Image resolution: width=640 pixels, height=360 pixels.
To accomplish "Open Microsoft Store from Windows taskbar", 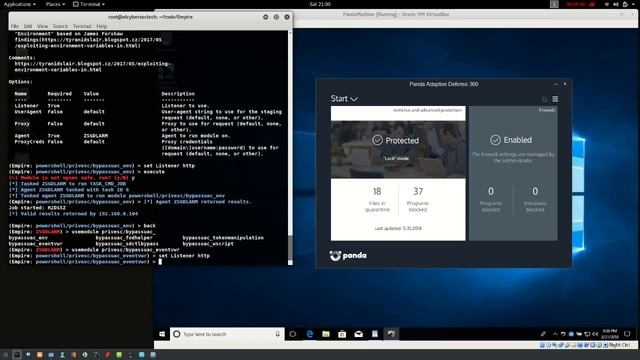I will [x=342, y=334].
